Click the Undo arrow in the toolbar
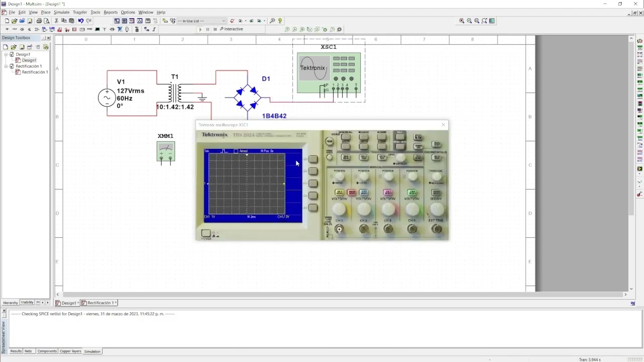Viewport: 644px width, 362px height. coord(80,21)
